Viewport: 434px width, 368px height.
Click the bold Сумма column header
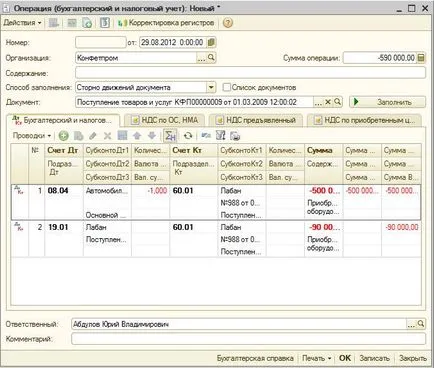coord(323,150)
